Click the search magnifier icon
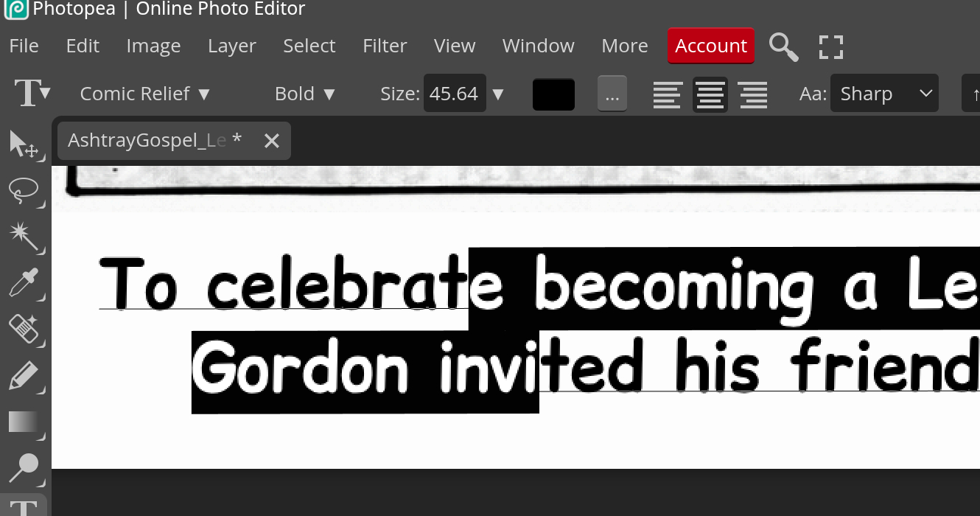The image size is (980, 516). pyautogui.click(x=783, y=46)
